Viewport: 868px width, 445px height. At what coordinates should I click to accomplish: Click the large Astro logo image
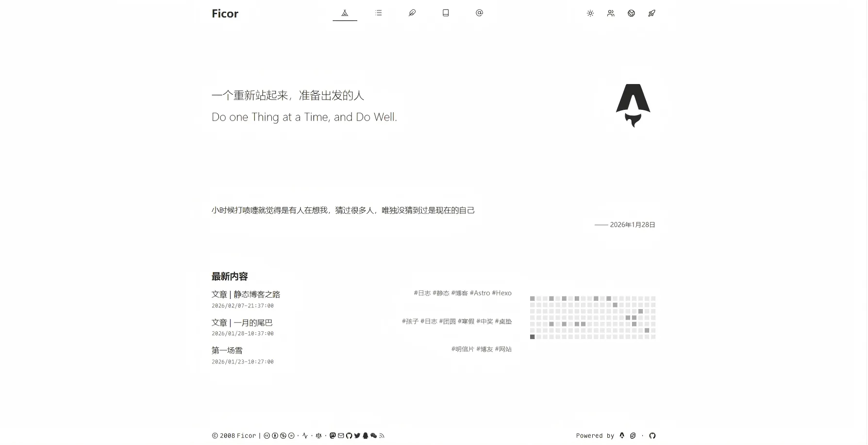[633, 105]
